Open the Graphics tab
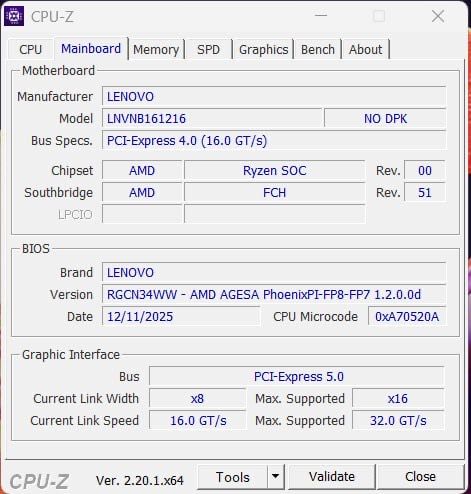Screen dimensions: 471x494 pyautogui.click(x=263, y=50)
